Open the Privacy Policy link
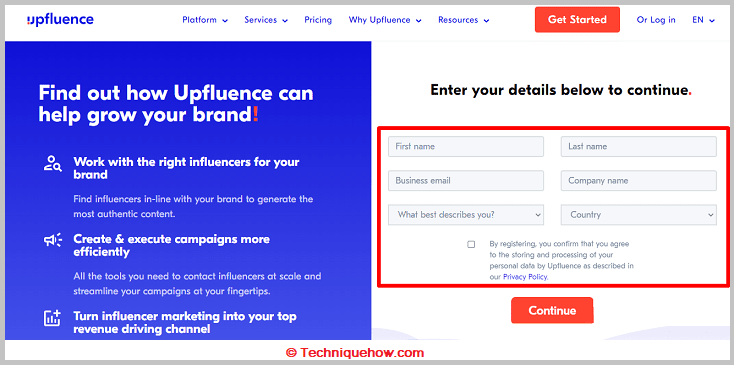The height and width of the screenshot is (365, 734). click(525, 277)
